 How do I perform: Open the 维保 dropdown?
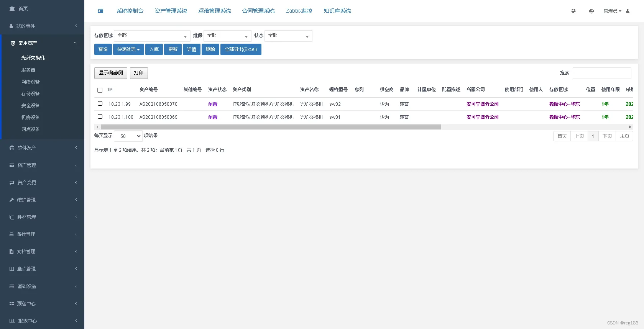tap(227, 36)
